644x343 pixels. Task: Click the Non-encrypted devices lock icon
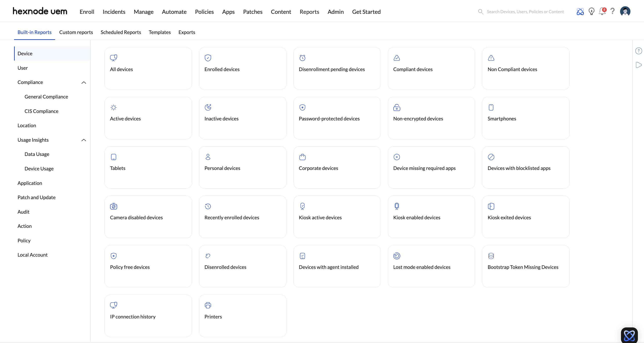point(397,107)
